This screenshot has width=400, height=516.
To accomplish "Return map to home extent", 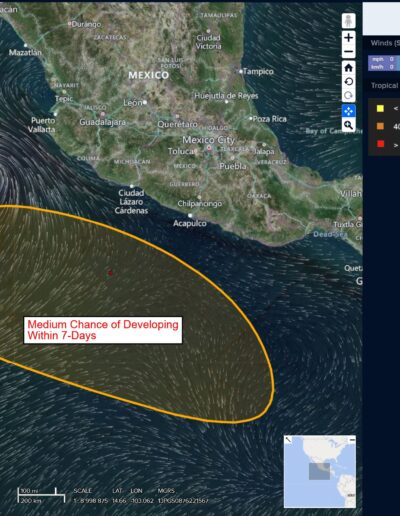I will [349, 68].
